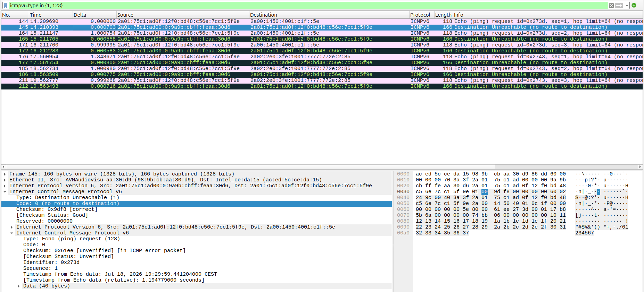Open the display filter bookmark menu
This screenshot has width=644, height=292.
(x=6, y=6)
